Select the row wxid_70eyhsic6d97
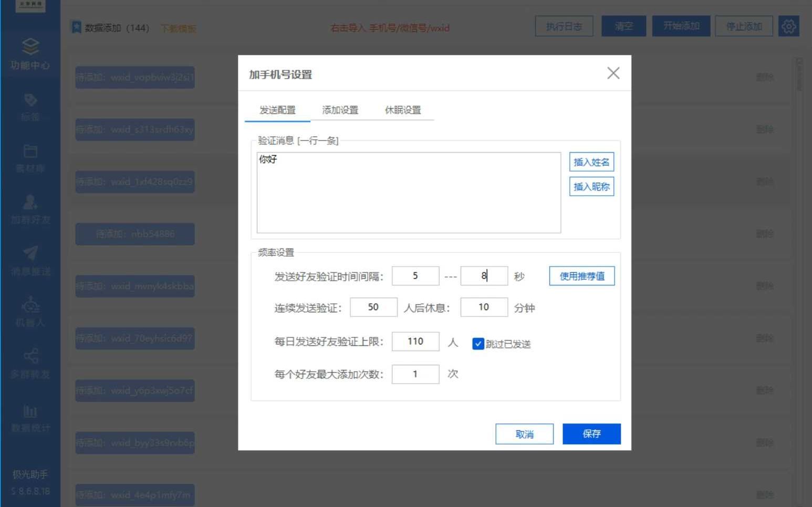This screenshot has width=812, height=507. [x=135, y=338]
